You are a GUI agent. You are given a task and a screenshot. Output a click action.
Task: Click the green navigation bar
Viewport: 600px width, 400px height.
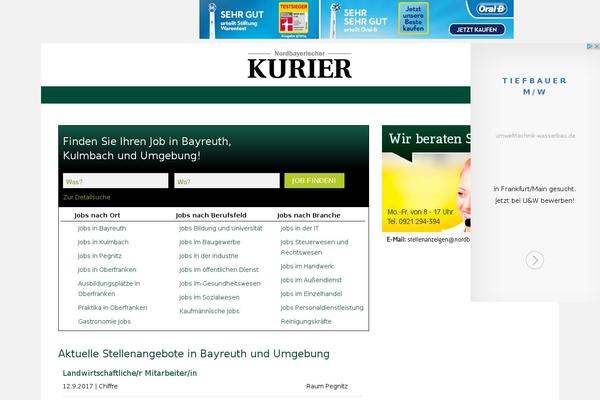click(x=256, y=95)
